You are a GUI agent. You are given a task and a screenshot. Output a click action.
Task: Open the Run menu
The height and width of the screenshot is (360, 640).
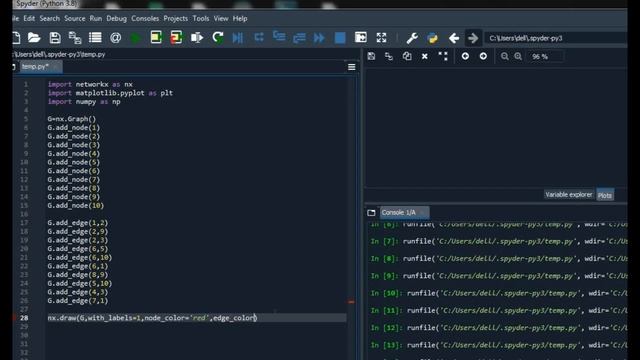[x=96, y=18]
